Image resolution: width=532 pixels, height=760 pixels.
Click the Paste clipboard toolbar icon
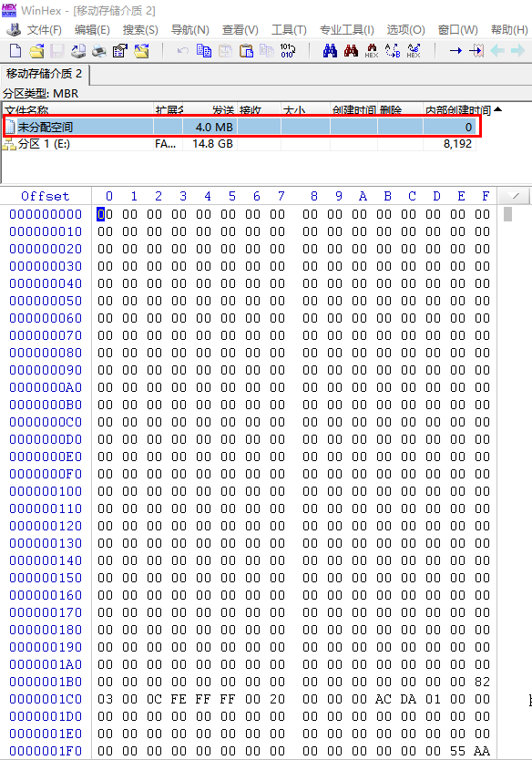pos(246,50)
